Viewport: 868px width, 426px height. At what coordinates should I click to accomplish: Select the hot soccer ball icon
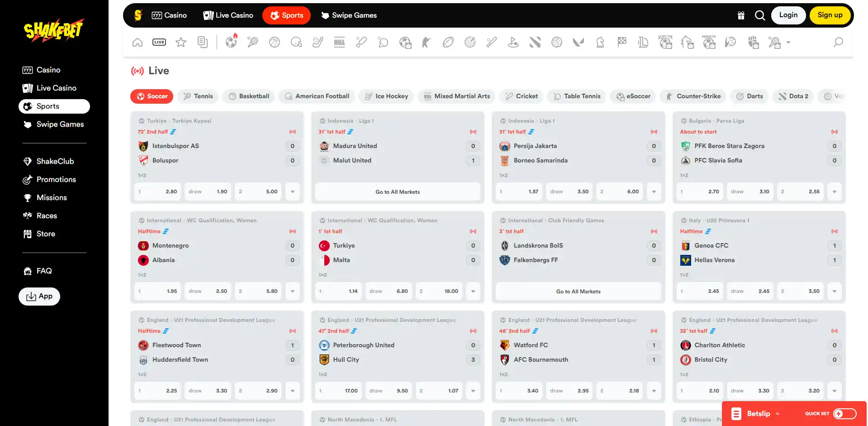[232, 42]
